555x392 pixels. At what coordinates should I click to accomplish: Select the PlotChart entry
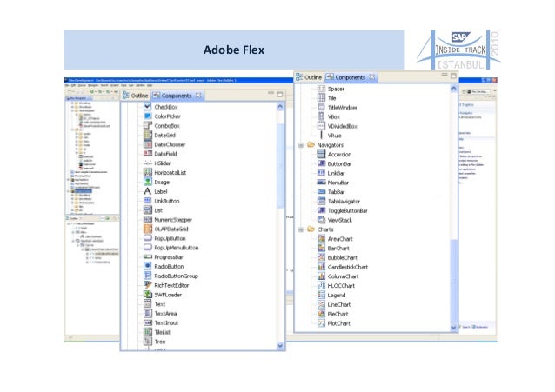[x=338, y=323]
